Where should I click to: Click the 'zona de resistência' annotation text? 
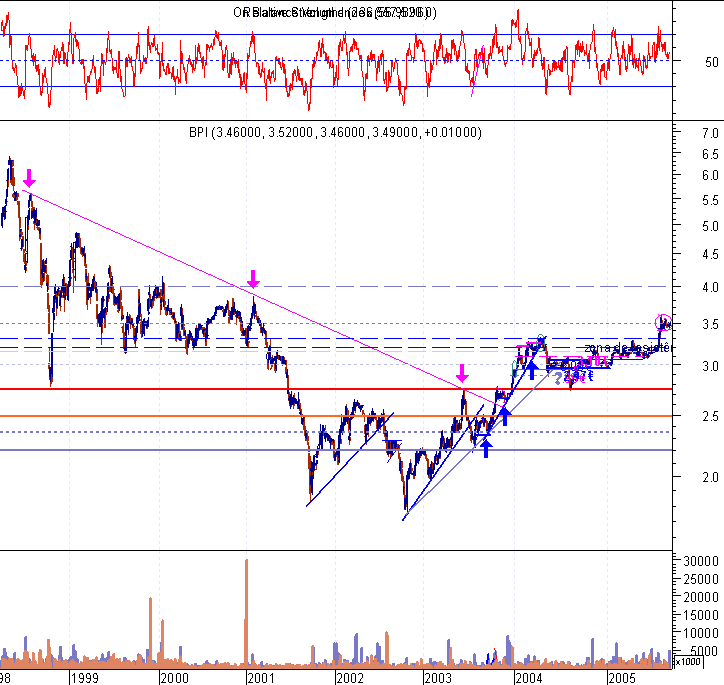coord(627,348)
